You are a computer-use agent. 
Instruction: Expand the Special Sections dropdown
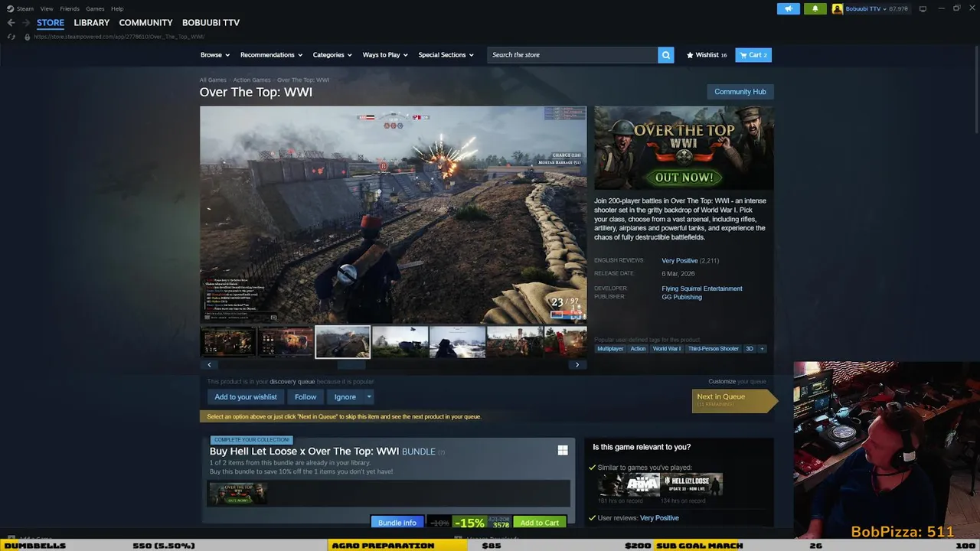pyautogui.click(x=446, y=55)
